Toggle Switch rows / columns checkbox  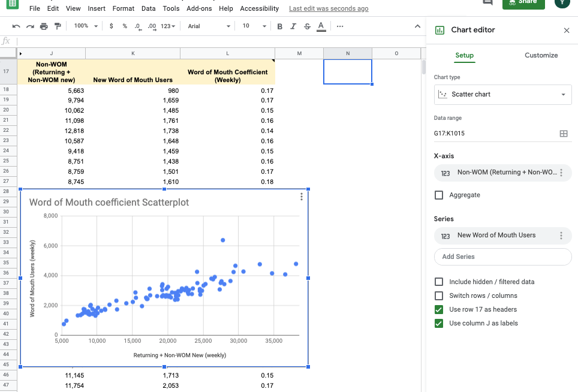click(439, 295)
